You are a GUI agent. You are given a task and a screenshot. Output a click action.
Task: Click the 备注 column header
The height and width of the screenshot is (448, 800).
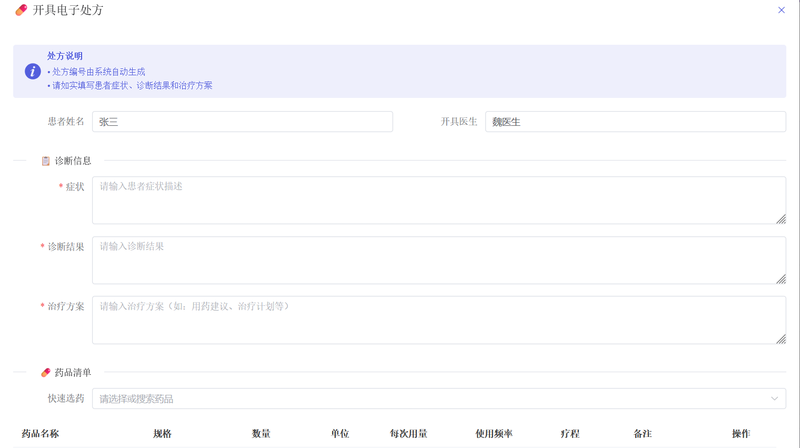(x=643, y=434)
